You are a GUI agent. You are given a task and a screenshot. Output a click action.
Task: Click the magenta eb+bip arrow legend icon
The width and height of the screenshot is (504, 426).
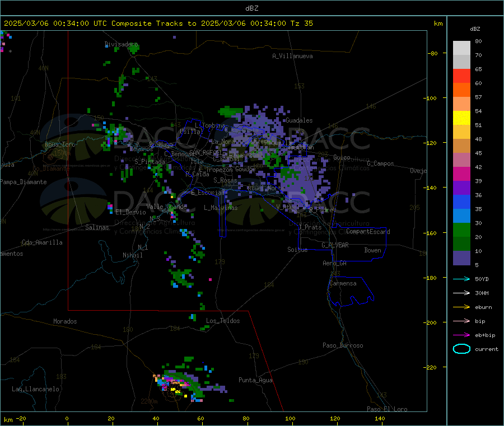pos(461,335)
